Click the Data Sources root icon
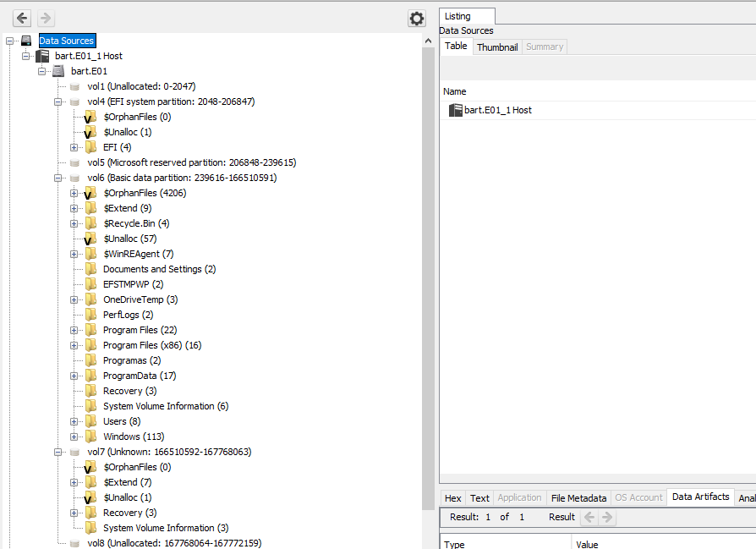This screenshot has width=756, height=549. (26, 41)
